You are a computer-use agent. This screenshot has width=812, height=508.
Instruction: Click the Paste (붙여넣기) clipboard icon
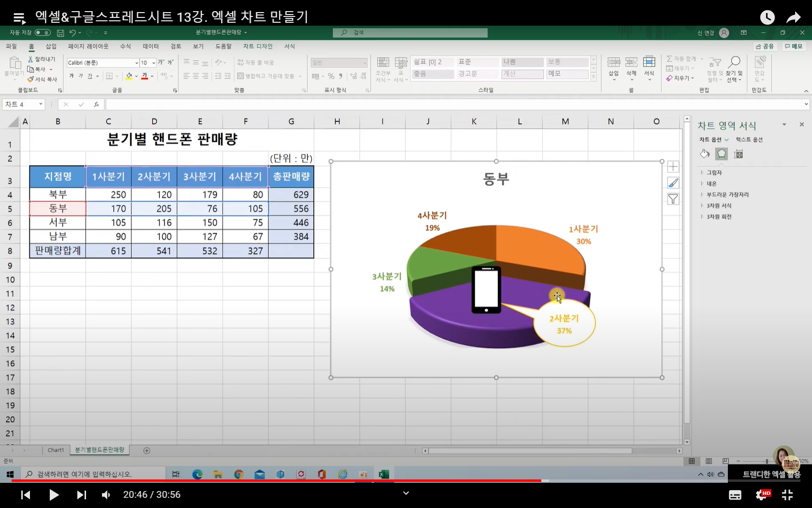pos(14,63)
